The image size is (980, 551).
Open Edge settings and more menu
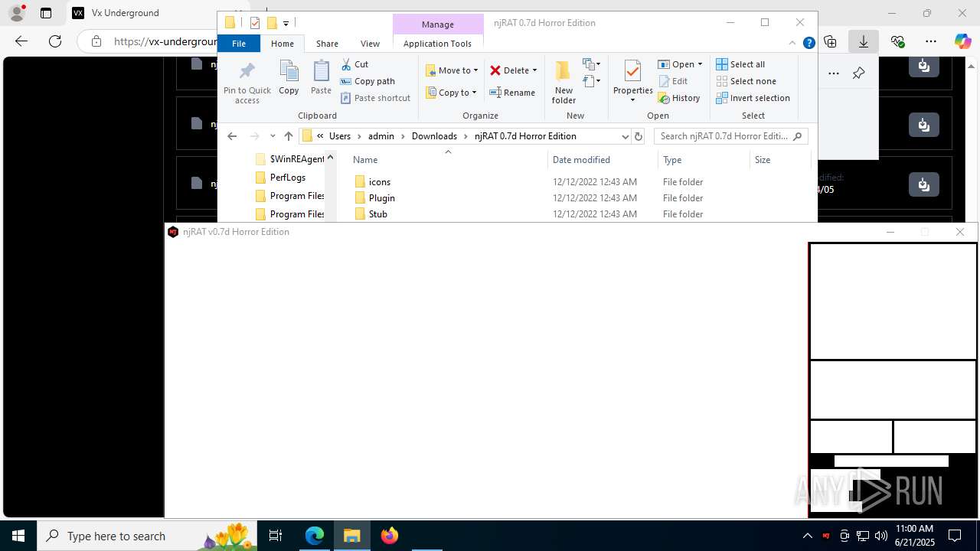930,41
